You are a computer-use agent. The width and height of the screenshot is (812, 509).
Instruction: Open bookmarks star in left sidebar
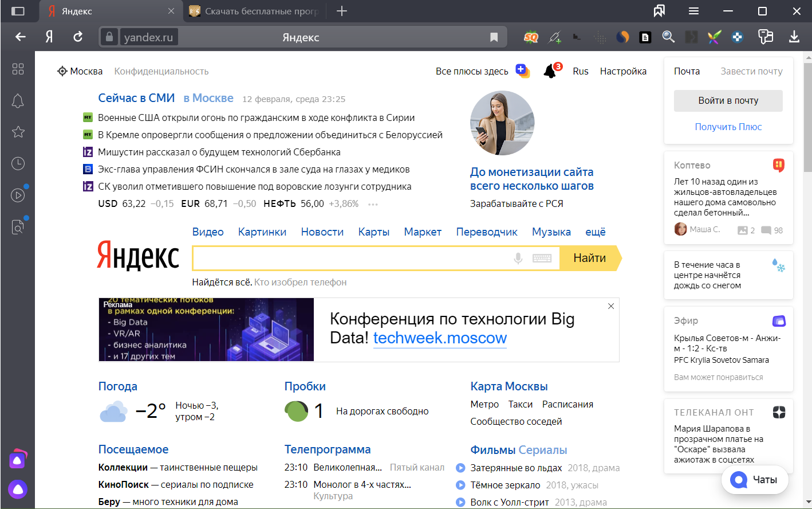tap(18, 132)
